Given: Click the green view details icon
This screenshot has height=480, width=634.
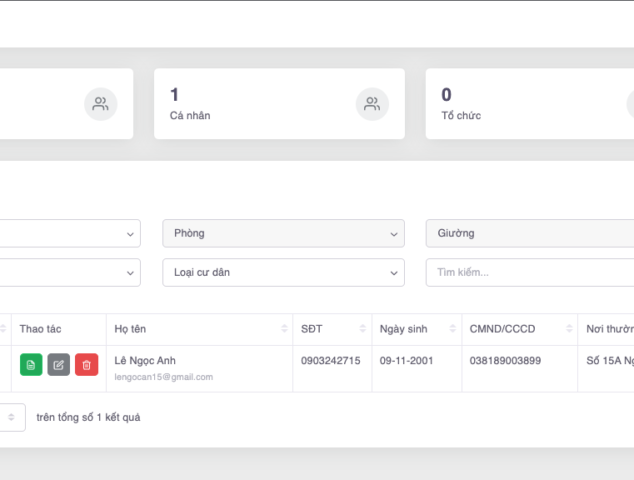Looking at the screenshot, I should click(31, 365).
